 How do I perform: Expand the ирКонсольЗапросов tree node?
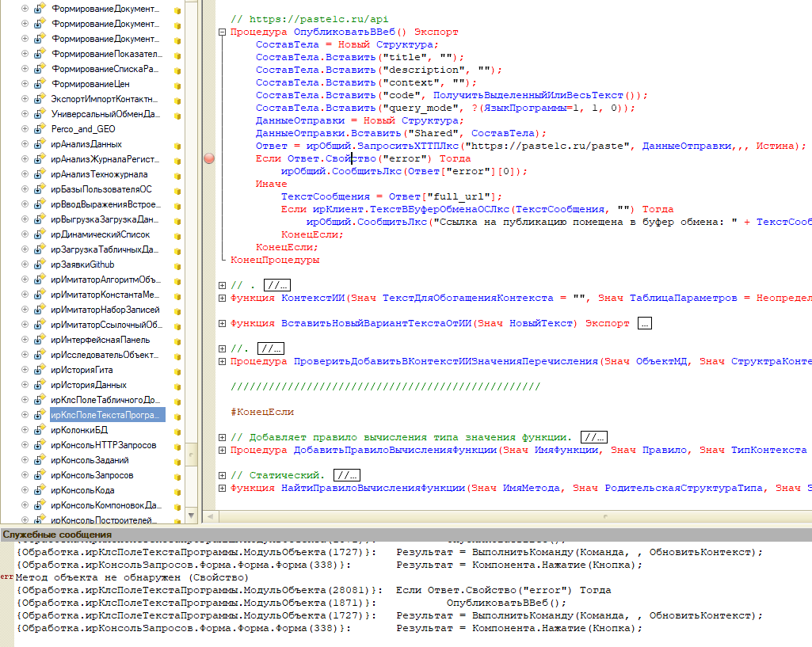pos(25,475)
